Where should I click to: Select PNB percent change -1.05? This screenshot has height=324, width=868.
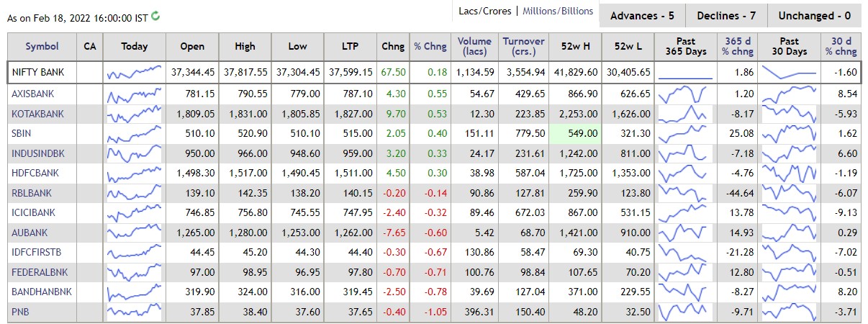(436, 312)
